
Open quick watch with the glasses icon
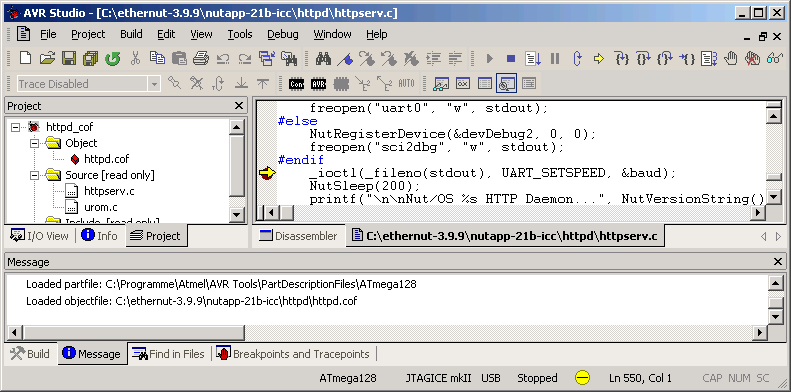point(774,59)
